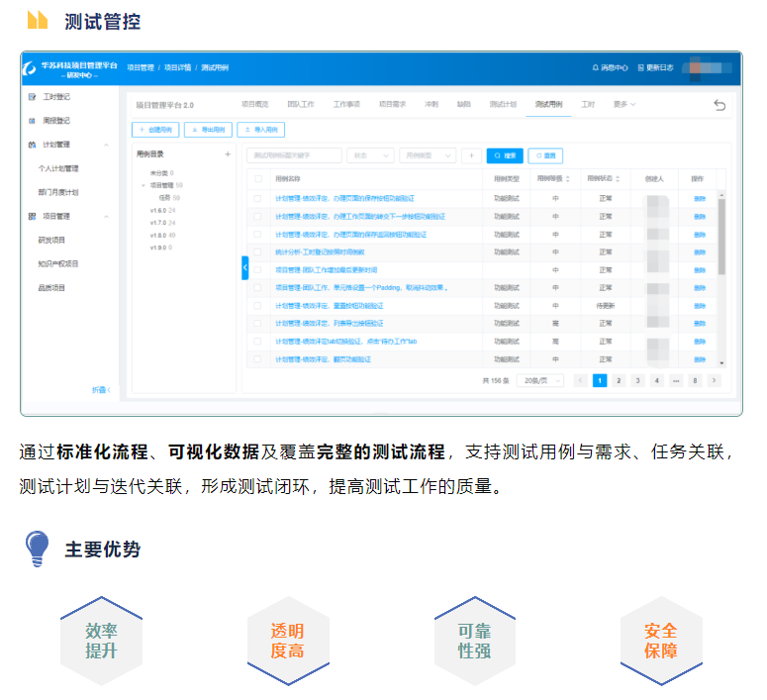This screenshot has height=700, width=767.
Task: Click the 工时登记 sidebar icon
Action: (x=33, y=97)
